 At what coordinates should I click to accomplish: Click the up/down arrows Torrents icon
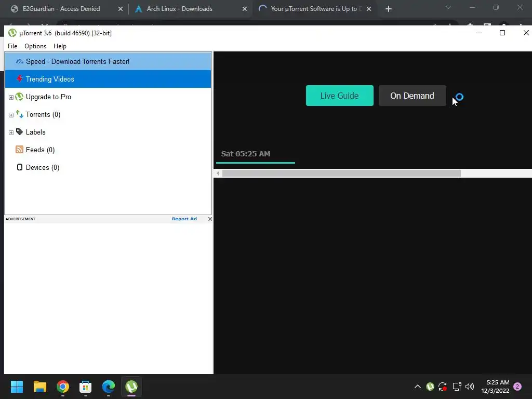click(20, 114)
